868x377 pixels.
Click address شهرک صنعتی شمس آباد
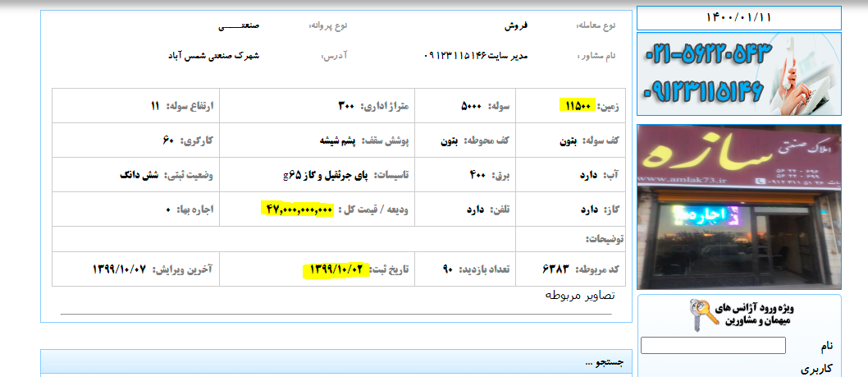(x=213, y=56)
